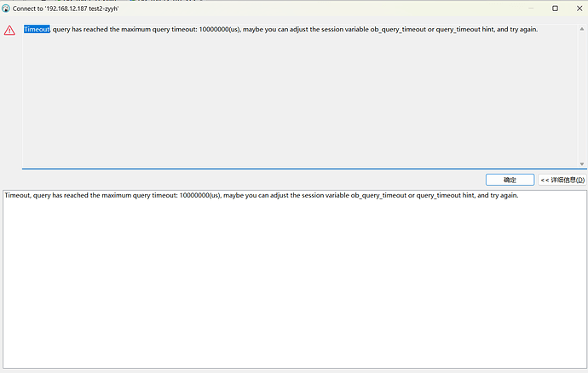Maximize the connection error dialog
Screen dimensions: 588x373
point(555,8)
